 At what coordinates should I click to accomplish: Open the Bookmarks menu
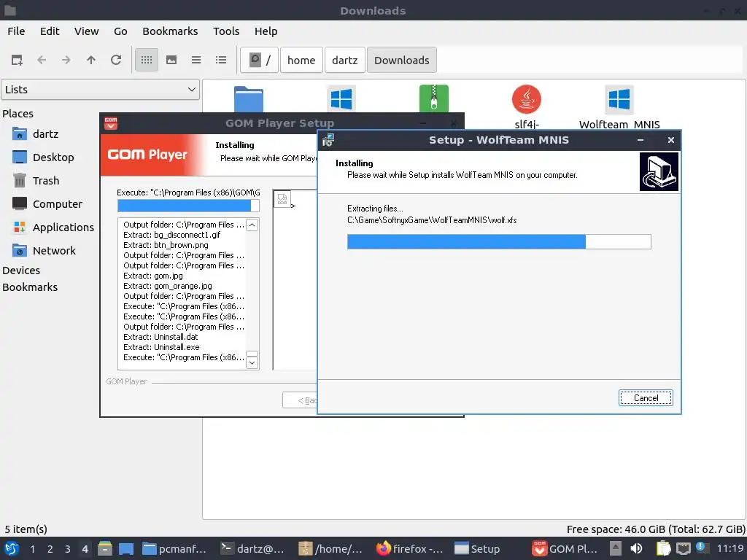[170, 31]
